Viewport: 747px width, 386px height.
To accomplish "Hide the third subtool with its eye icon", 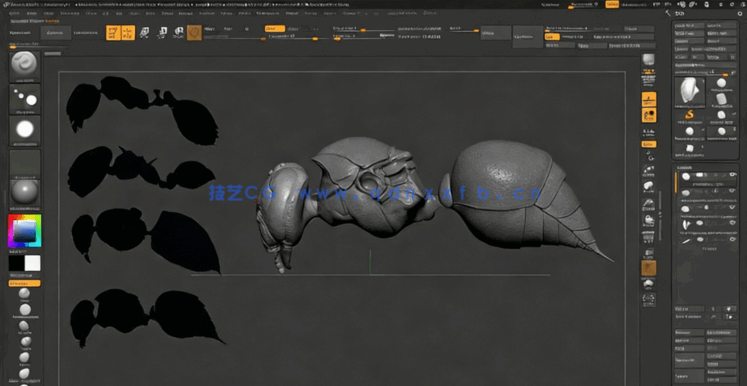I will pyautogui.click(x=732, y=208).
